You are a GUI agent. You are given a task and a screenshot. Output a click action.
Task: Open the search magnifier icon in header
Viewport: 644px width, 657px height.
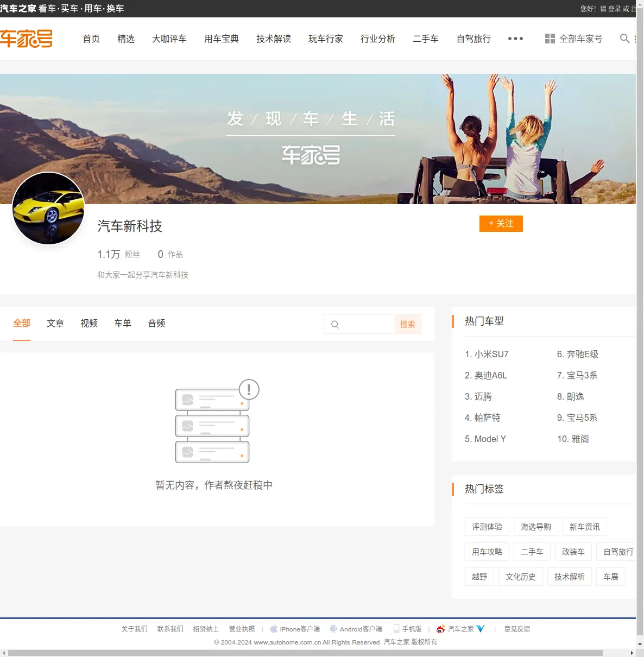[624, 39]
